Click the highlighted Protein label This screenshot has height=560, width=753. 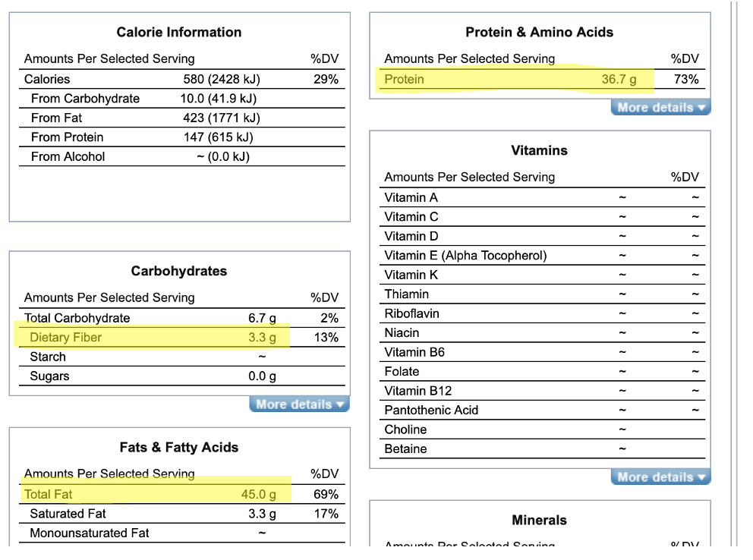coord(405,80)
